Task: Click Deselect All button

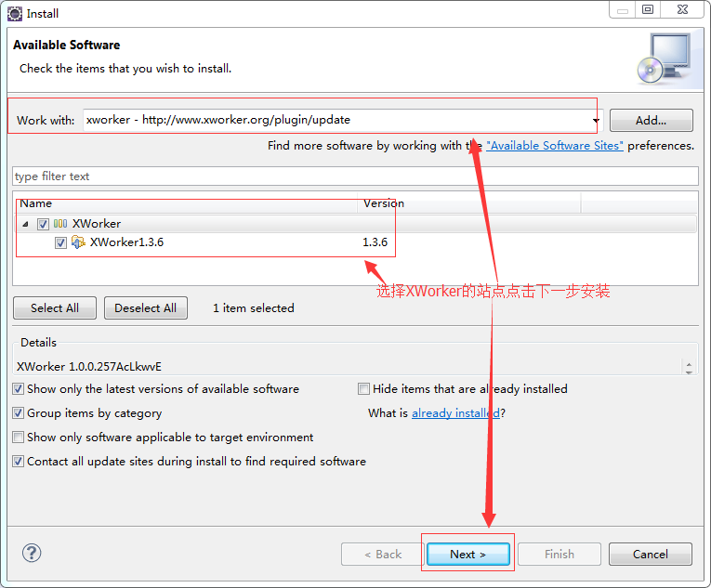Action: click(x=146, y=308)
